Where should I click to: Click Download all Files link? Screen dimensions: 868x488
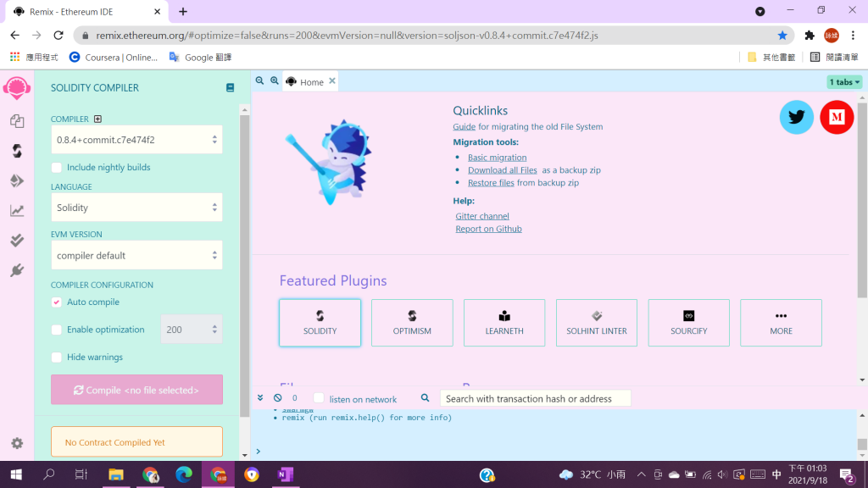point(502,170)
